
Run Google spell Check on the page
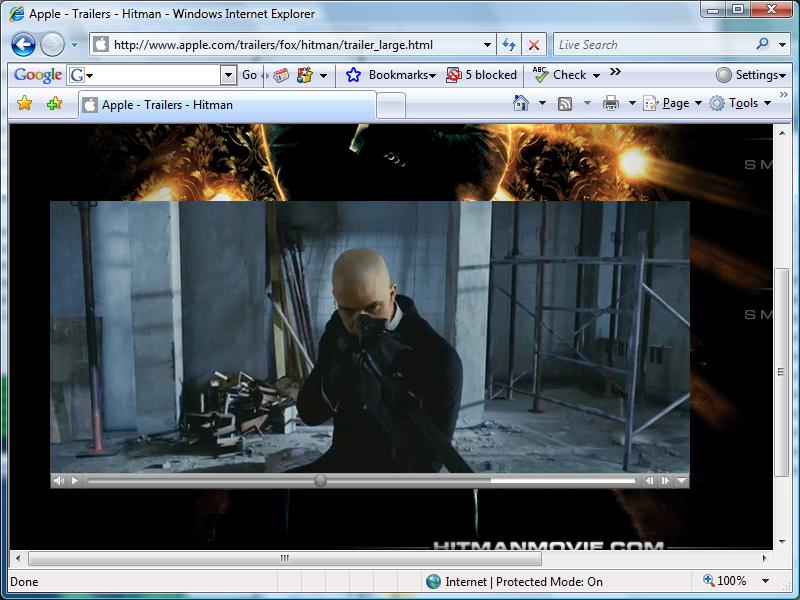(566, 74)
